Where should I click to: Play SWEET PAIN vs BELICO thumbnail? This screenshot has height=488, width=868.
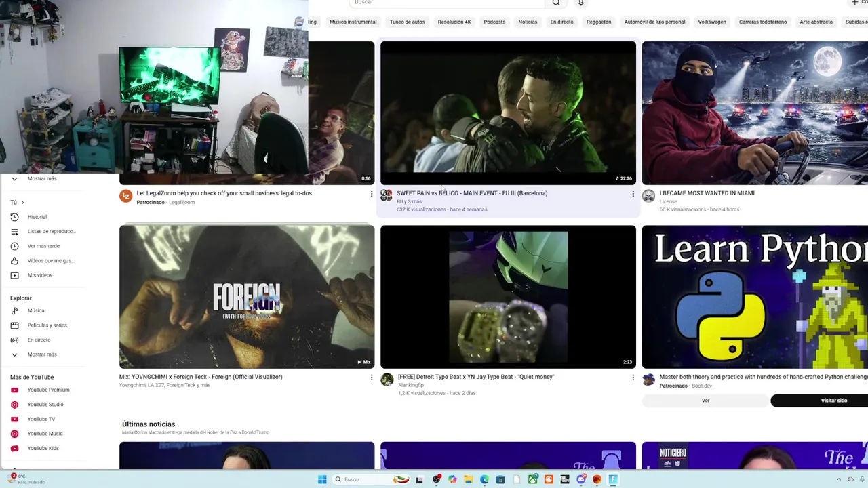[x=508, y=113]
